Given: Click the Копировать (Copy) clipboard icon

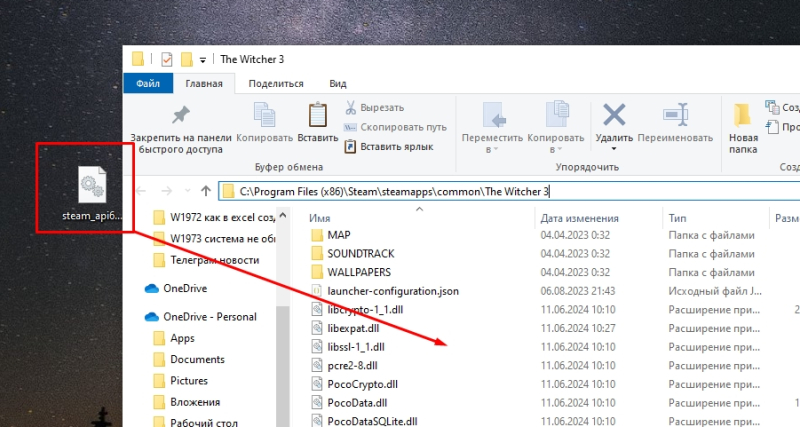Looking at the screenshot, I should [265, 115].
